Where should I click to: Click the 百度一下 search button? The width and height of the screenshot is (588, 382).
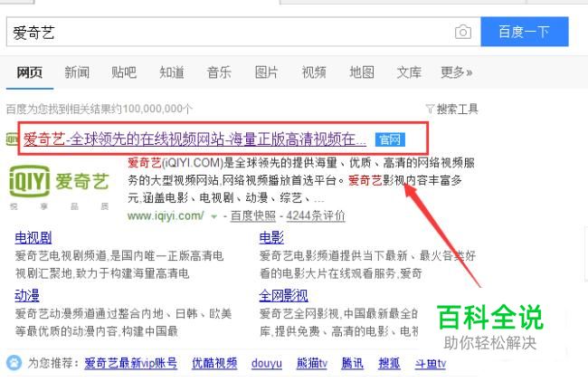click(x=525, y=32)
